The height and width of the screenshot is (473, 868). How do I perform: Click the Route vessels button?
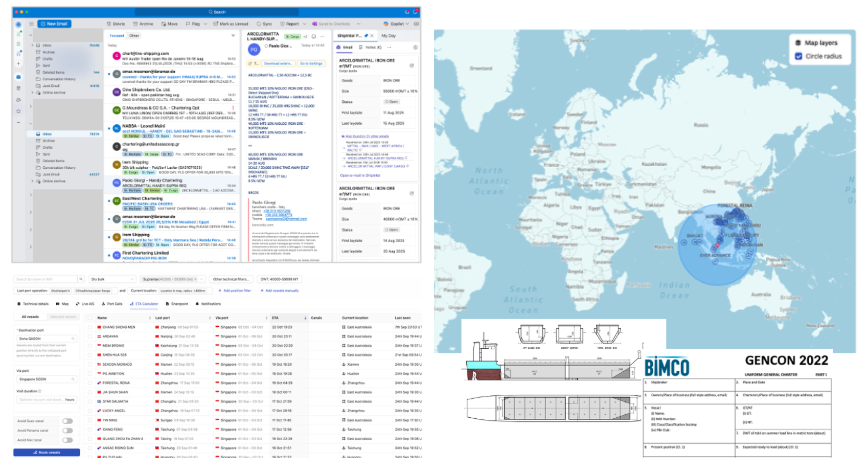46,452
